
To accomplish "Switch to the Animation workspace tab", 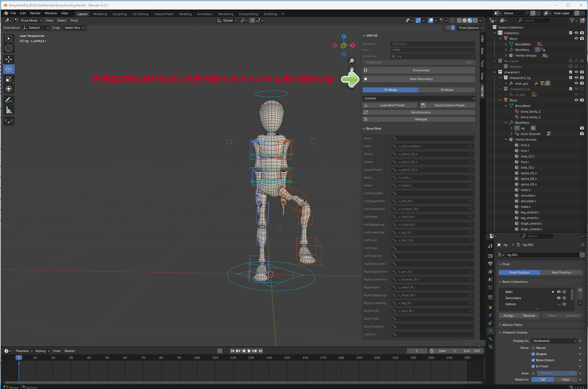I will pos(204,14).
